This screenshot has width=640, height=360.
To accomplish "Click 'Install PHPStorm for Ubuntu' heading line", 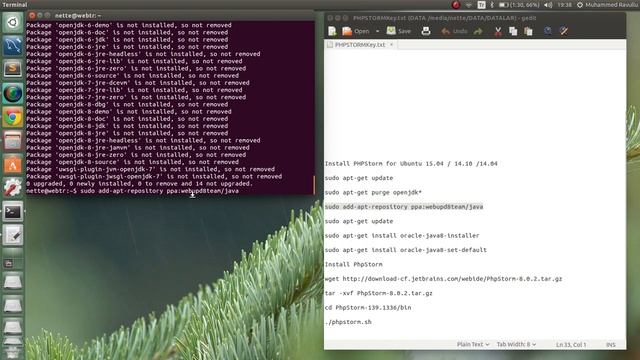I will coord(411,164).
